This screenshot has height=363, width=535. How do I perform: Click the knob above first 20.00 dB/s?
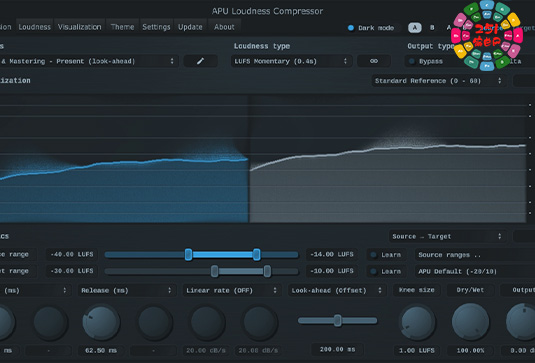coord(207,322)
